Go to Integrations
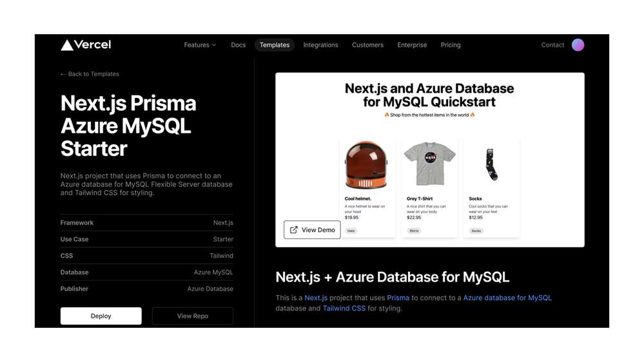Image resolution: width=644 pixels, height=362 pixels. point(320,44)
